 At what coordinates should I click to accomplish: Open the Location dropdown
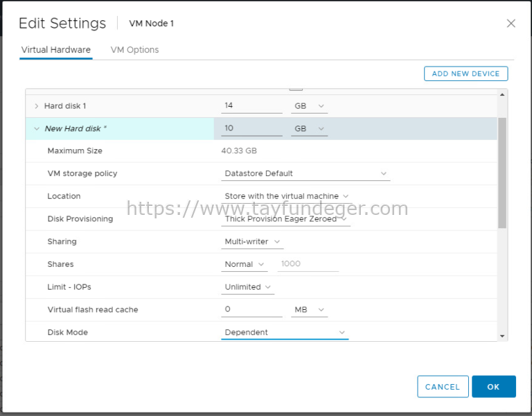point(286,196)
